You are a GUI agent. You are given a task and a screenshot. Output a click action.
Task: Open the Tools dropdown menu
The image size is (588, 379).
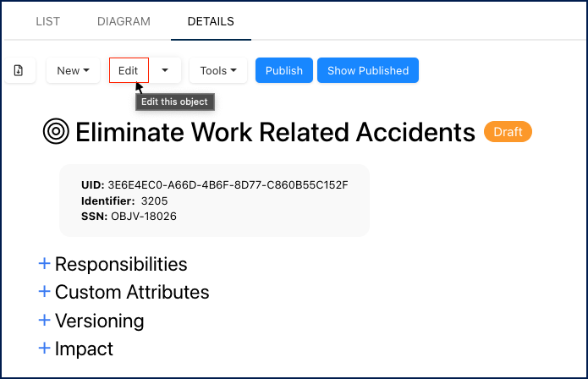(x=217, y=70)
